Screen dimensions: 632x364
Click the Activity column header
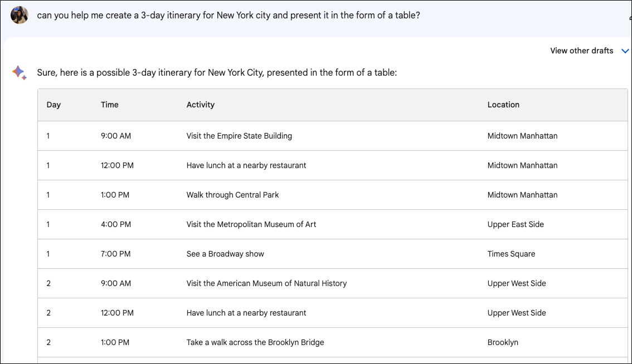pyautogui.click(x=201, y=105)
